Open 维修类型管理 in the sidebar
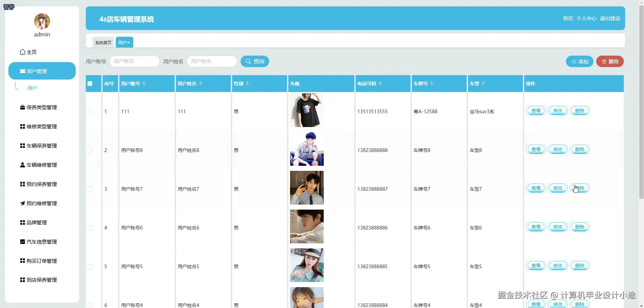 (39, 127)
